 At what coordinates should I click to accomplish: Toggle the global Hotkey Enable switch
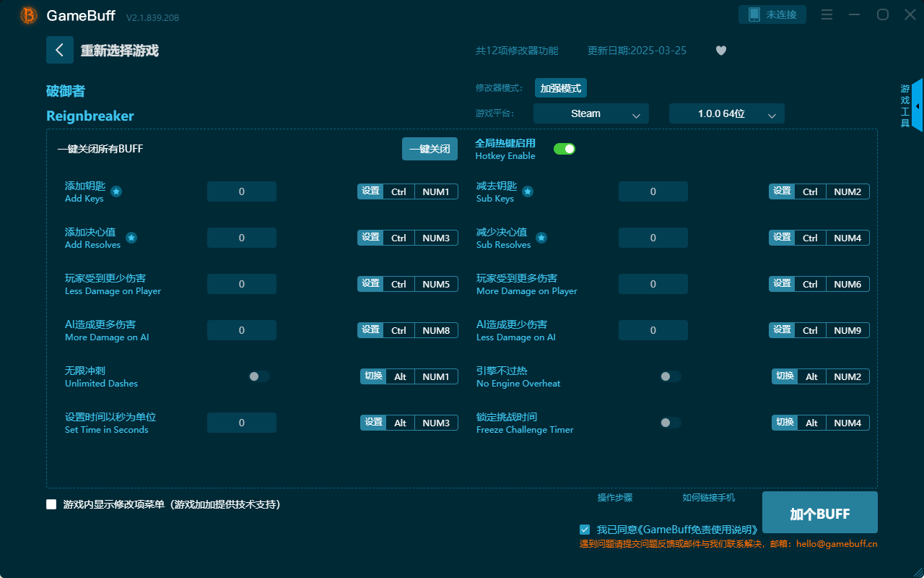click(x=565, y=149)
